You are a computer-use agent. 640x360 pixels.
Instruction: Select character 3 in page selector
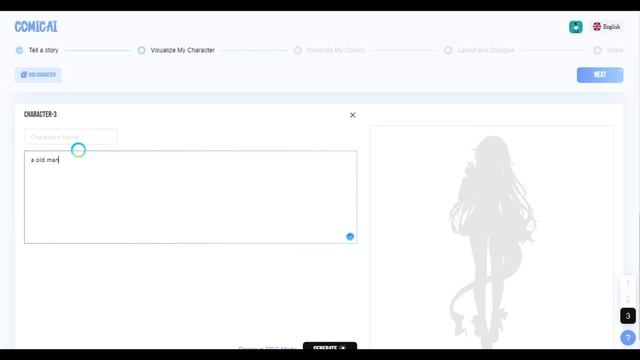coord(628,316)
